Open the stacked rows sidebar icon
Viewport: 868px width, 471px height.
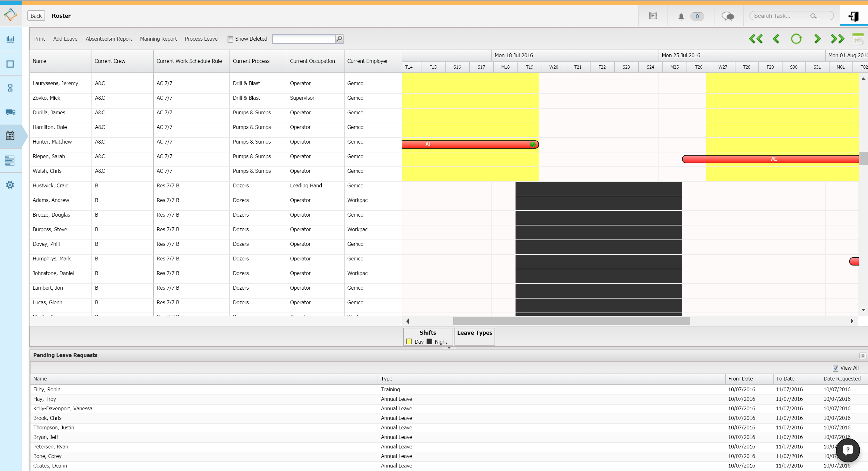tap(10, 161)
